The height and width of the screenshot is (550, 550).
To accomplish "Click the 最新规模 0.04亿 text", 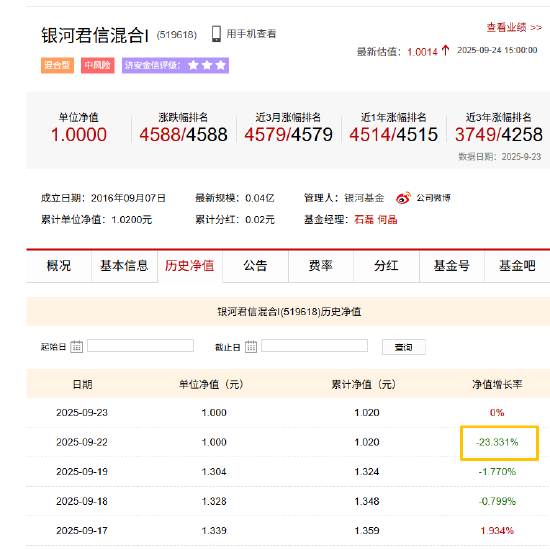I will [235, 198].
